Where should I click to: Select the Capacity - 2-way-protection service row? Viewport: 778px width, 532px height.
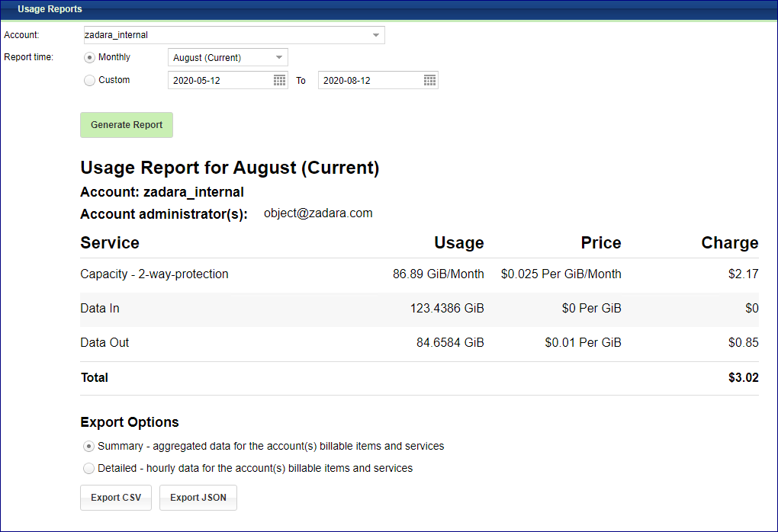pos(420,274)
